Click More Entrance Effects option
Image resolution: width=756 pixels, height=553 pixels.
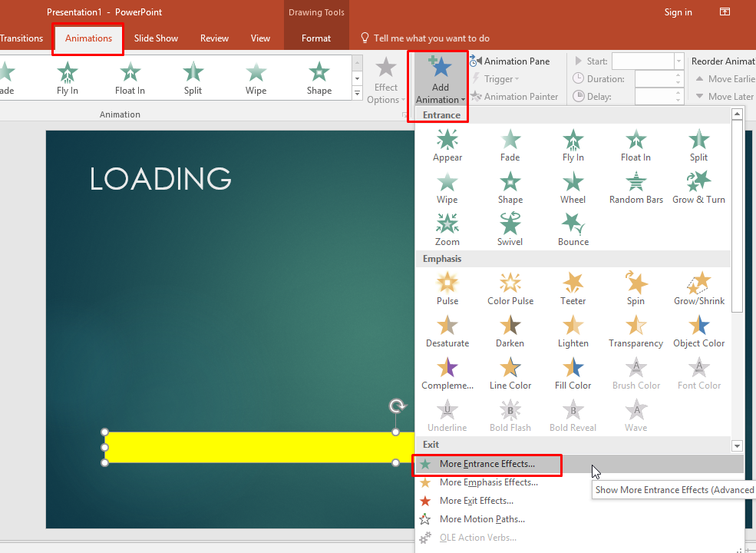[487, 465]
